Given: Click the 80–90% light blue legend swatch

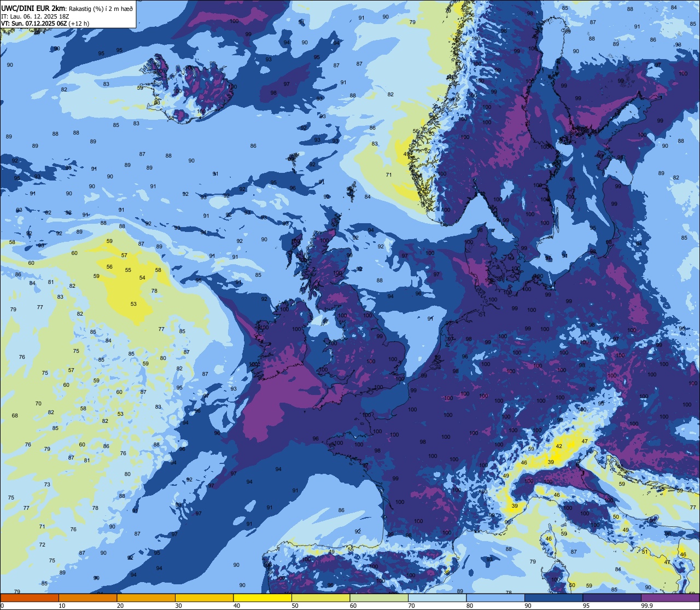Looking at the screenshot, I should pos(495,597).
